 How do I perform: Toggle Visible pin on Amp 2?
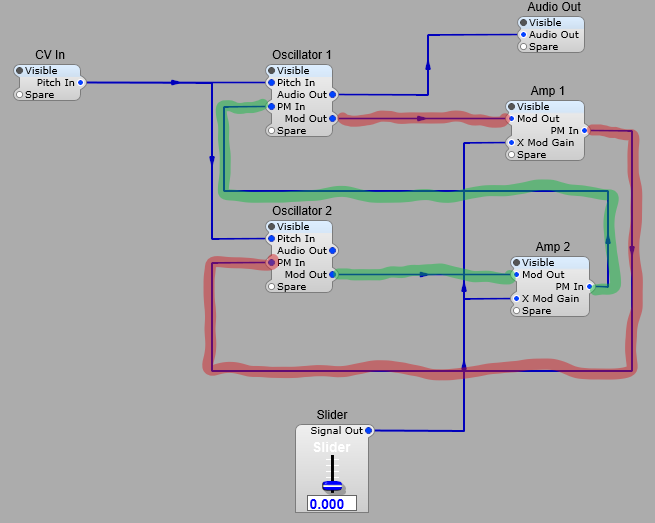click(x=516, y=263)
